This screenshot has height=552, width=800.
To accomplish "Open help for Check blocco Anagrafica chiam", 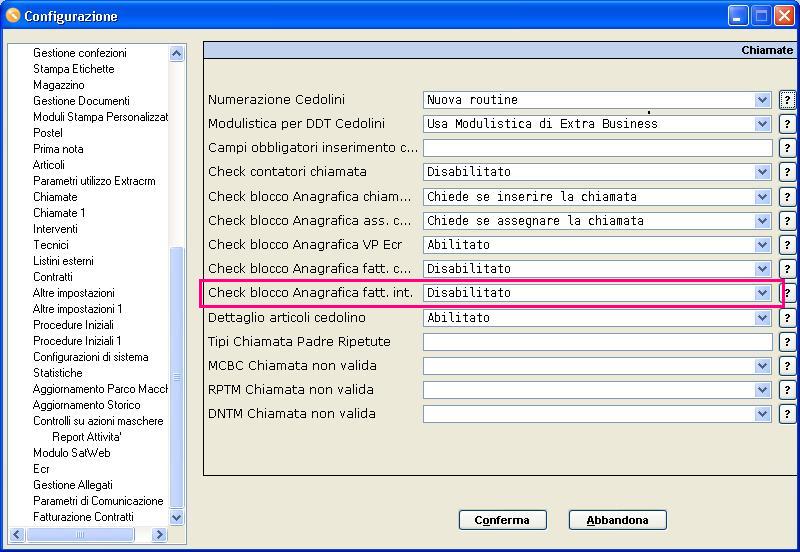I will click(x=787, y=196).
